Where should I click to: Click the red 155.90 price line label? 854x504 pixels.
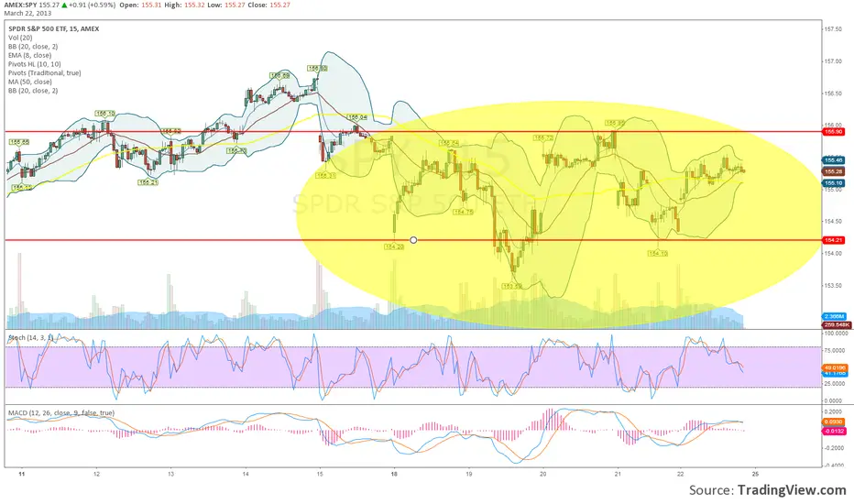[x=833, y=132]
